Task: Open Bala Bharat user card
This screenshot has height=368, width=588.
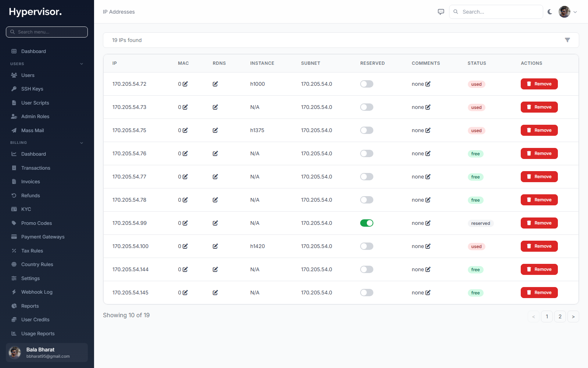Action: [x=47, y=353]
